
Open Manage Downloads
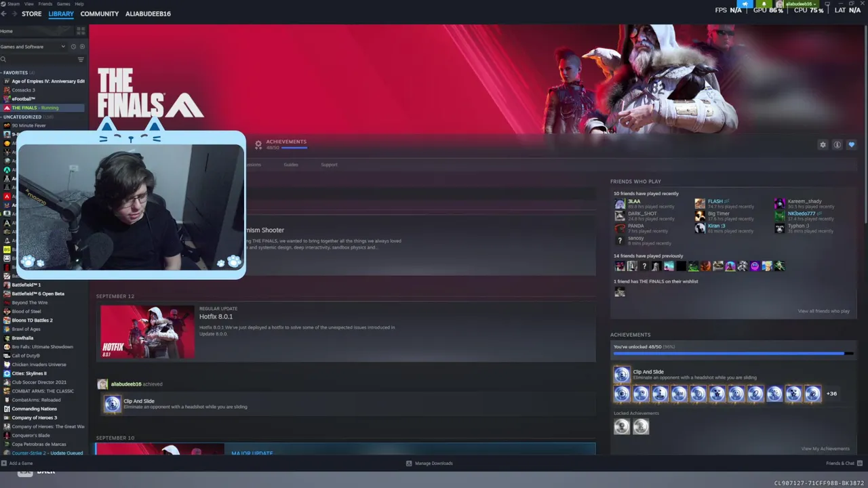point(429,464)
